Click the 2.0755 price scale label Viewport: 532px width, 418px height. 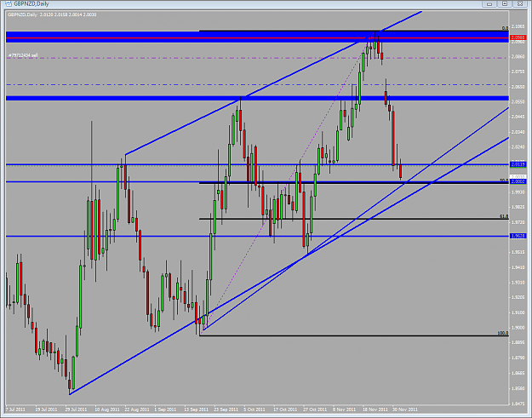[x=518, y=72]
